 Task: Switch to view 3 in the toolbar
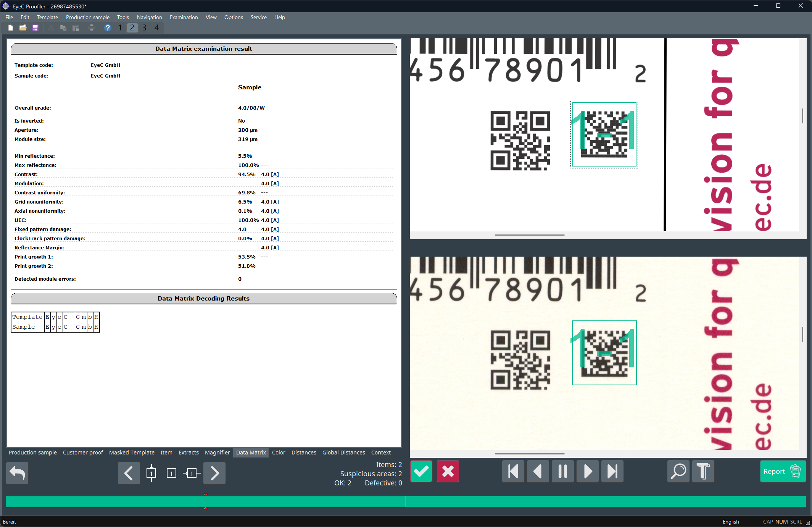[x=144, y=28]
